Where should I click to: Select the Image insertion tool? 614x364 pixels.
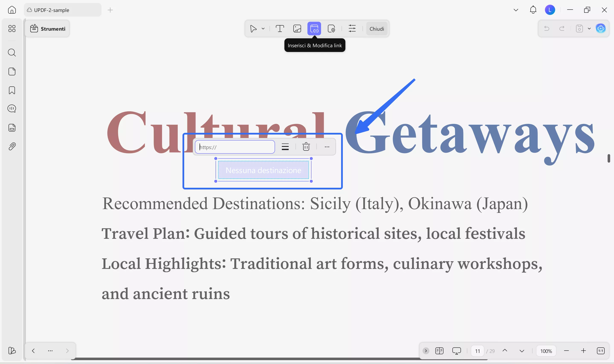(x=297, y=29)
